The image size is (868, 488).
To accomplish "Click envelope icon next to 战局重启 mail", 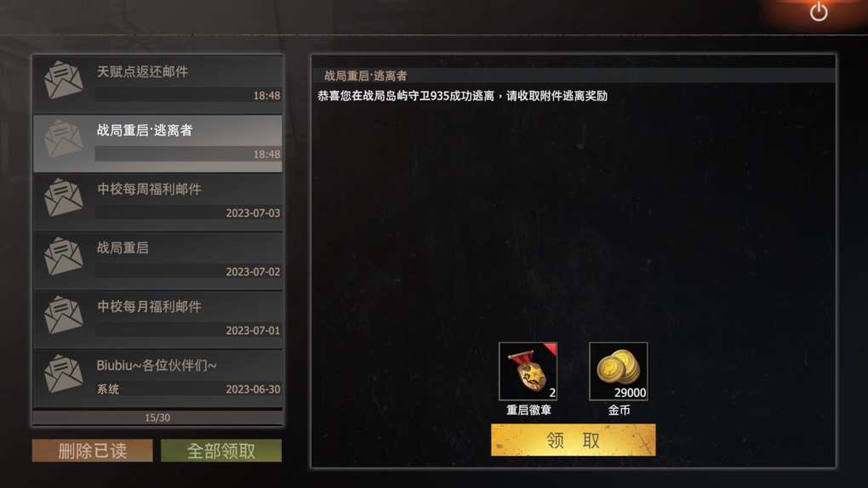I will 64,257.
